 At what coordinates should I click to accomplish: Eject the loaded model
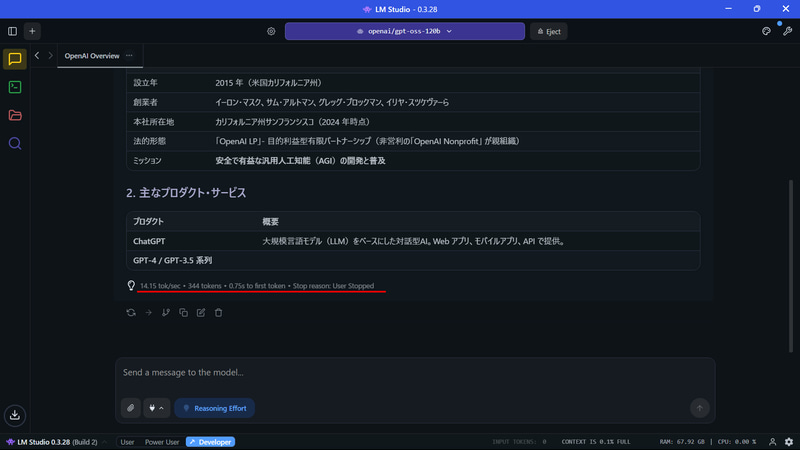[548, 31]
